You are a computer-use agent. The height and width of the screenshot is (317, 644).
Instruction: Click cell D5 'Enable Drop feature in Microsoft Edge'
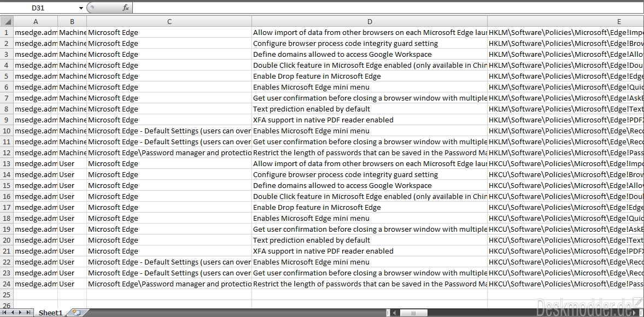point(370,76)
